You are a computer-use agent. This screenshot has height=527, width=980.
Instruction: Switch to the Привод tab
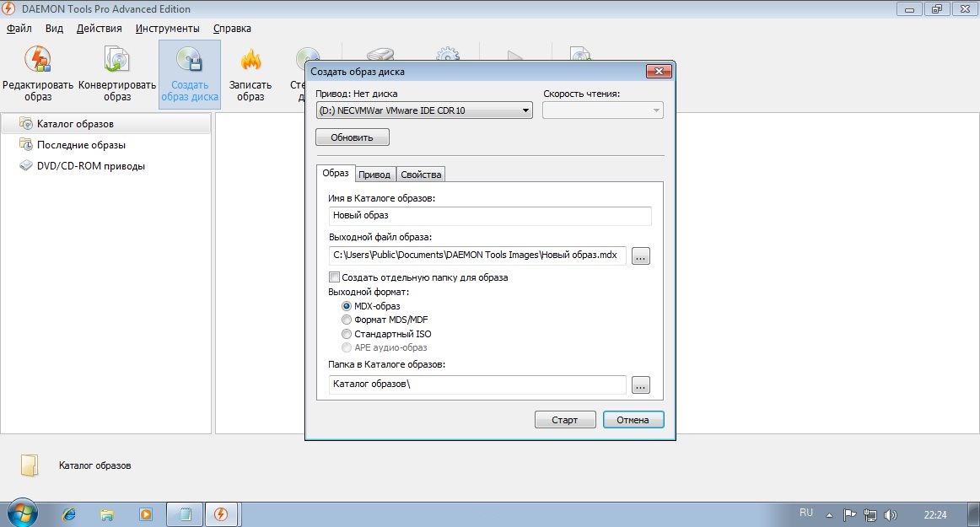[x=374, y=175]
